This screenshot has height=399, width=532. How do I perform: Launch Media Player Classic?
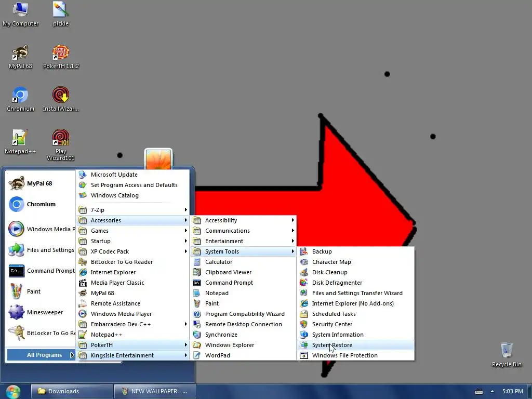(x=132, y=283)
